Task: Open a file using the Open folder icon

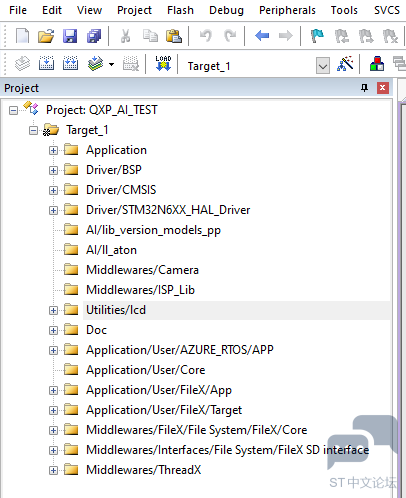Action: coord(46,36)
